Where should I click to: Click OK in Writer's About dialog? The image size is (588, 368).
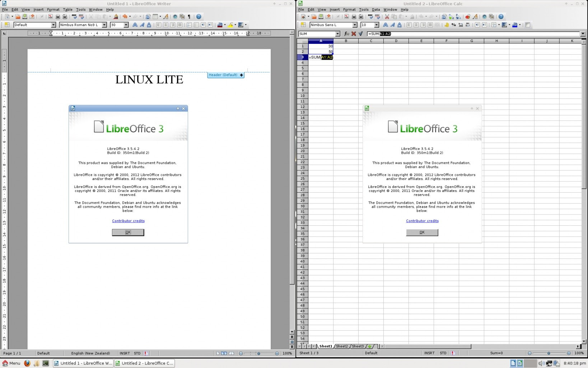(128, 233)
